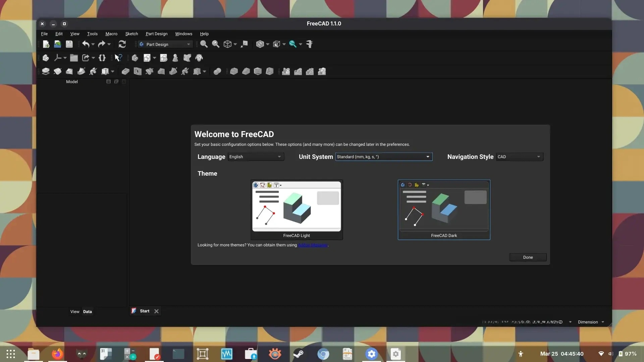This screenshot has width=644, height=362.
Task: Follow the Addon Manager link
Action: point(313,245)
